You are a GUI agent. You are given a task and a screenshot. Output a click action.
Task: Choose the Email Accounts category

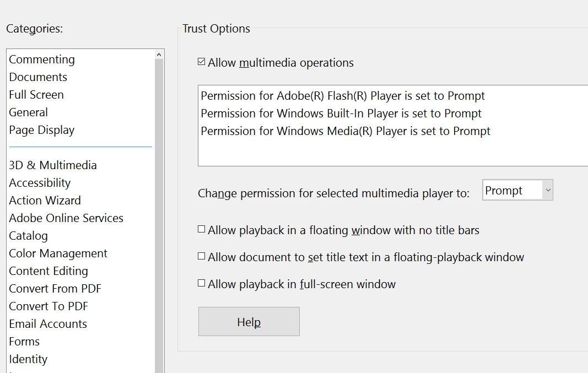[48, 324]
